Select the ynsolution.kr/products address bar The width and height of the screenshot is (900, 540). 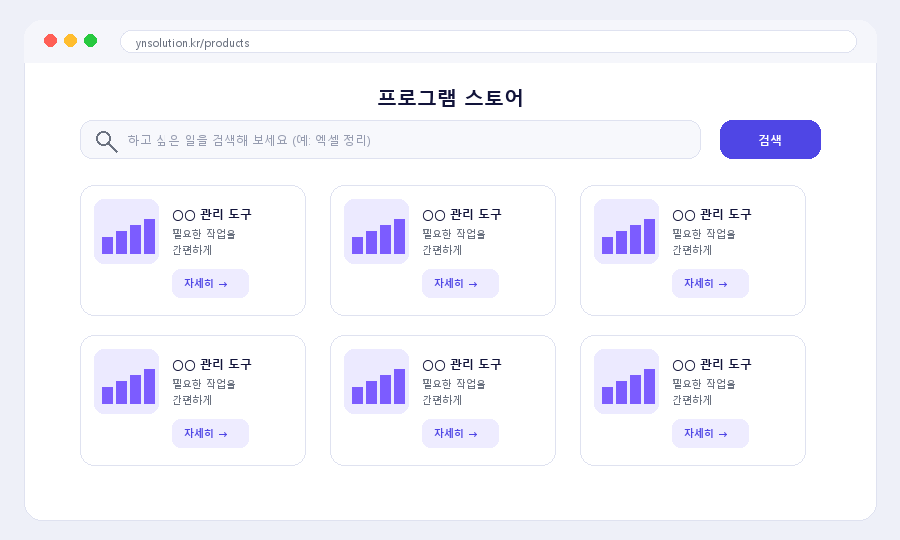pos(488,42)
